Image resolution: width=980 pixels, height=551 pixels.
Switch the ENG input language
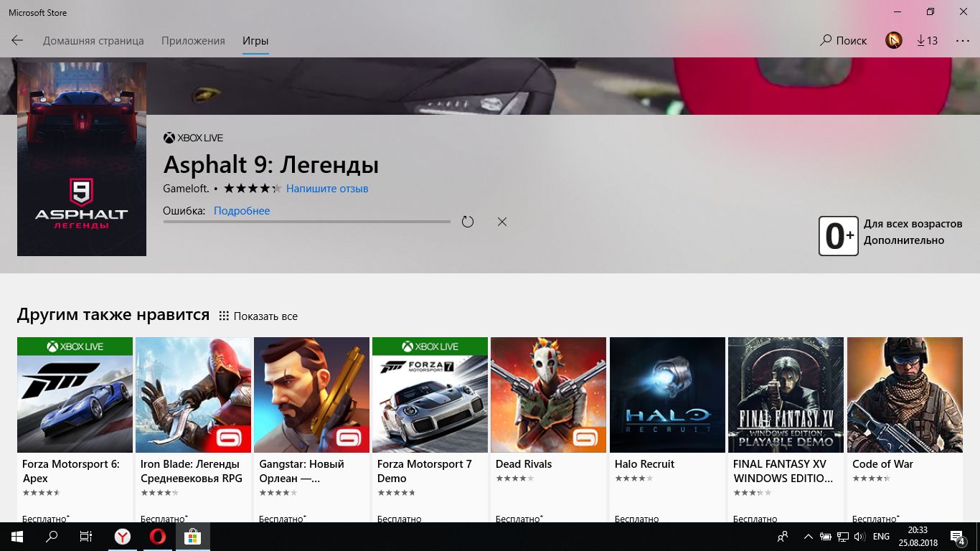(882, 537)
